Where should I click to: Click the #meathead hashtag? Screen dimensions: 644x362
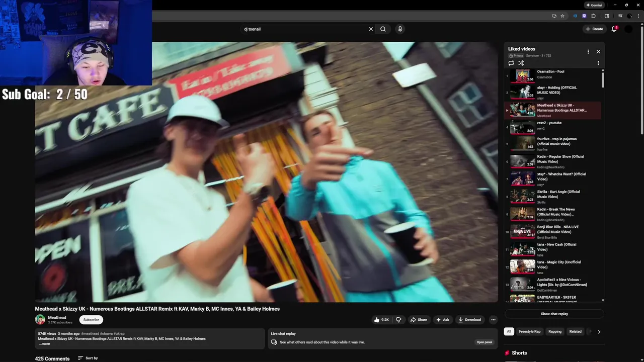pyautogui.click(x=90, y=334)
